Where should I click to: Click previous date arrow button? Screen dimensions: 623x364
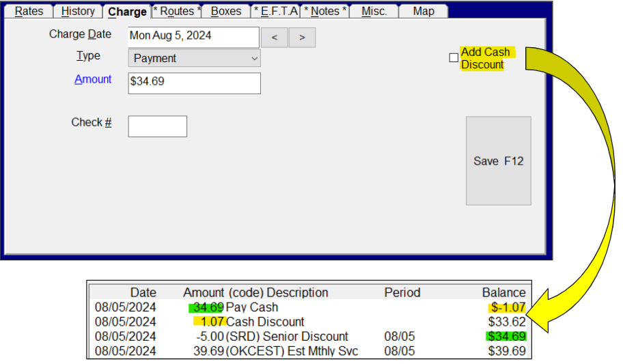coord(275,38)
